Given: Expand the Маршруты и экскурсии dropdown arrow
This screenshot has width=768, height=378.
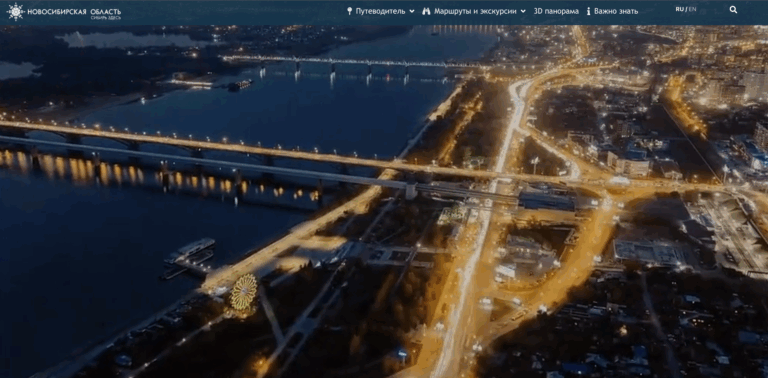Looking at the screenshot, I should [523, 11].
